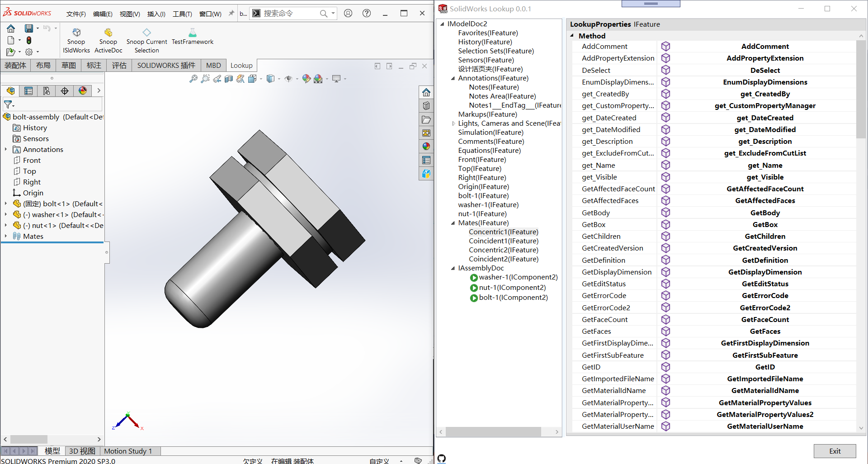The width and height of the screenshot is (868, 464).
Task: Open the 编辑(E) menu
Action: (103, 14)
